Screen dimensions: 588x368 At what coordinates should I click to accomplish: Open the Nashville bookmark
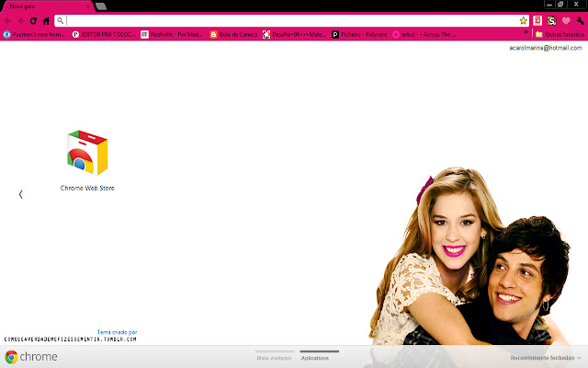(170, 34)
